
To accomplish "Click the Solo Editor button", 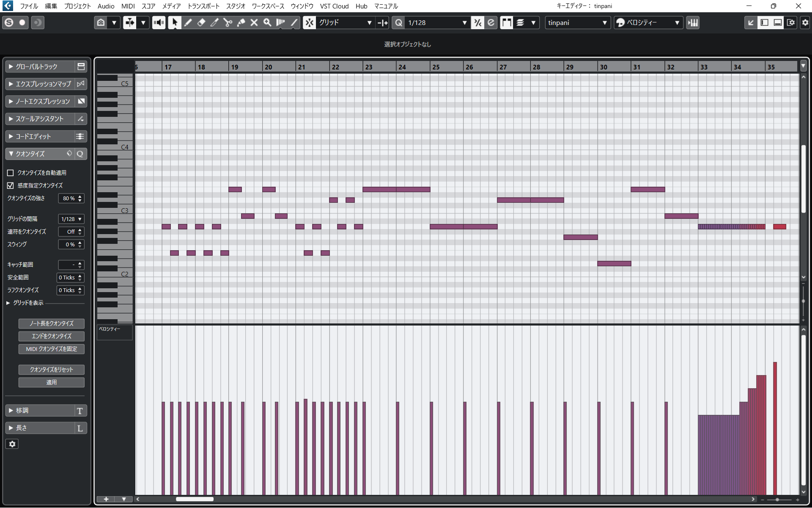I will [x=9, y=23].
